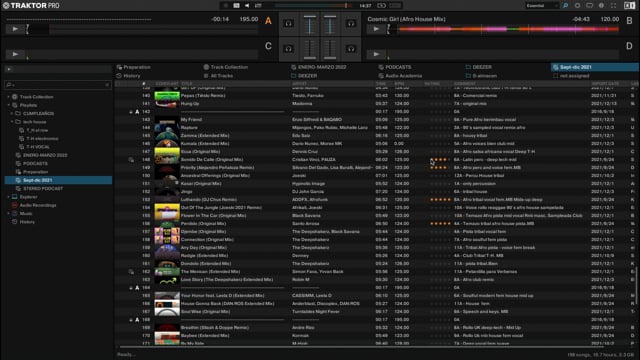Open the browser-only magnifier view icon
Image resolution: width=640 pixels, height=360 pixels.
(x=566, y=5)
